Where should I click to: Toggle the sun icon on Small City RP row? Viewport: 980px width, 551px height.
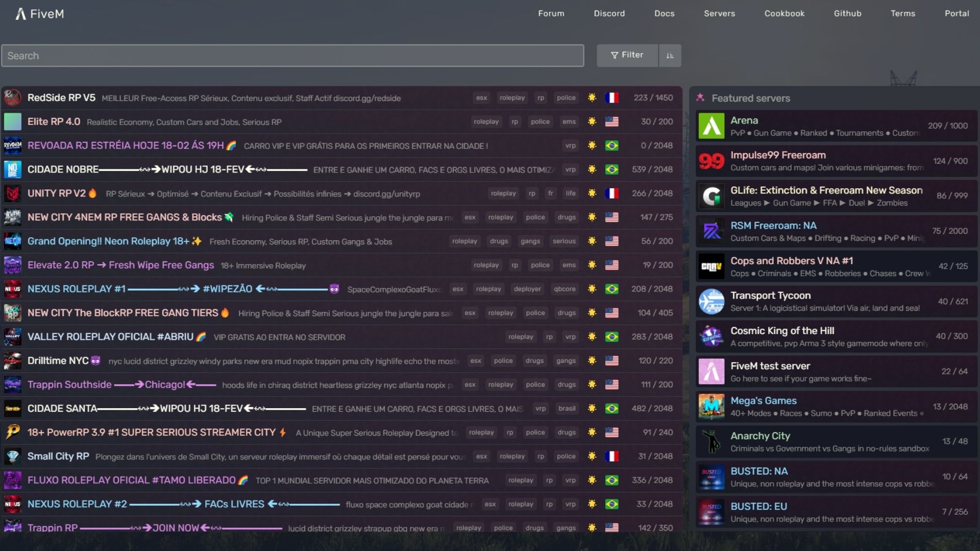pos(592,456)
